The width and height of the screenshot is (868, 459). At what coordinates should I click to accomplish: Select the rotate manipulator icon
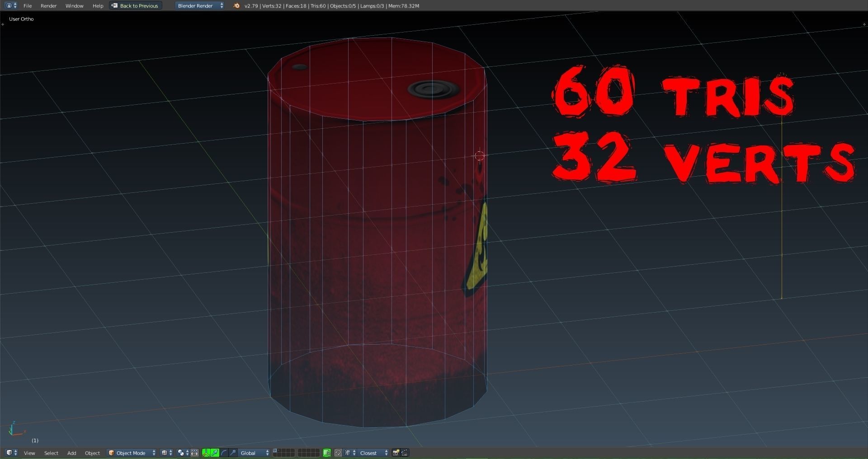click(224, 453)
